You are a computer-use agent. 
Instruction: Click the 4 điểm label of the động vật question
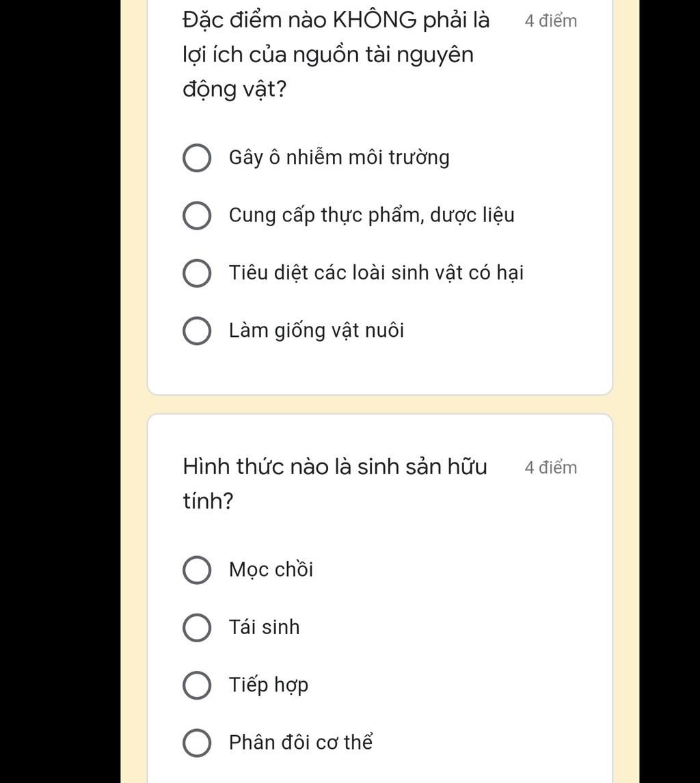point(550,21)
